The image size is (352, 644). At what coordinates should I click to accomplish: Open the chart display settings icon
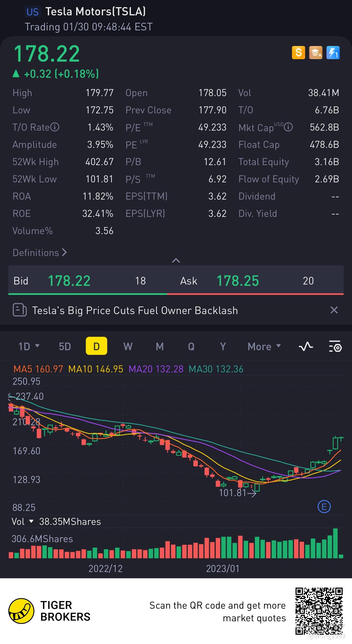[x=335, y=346]
